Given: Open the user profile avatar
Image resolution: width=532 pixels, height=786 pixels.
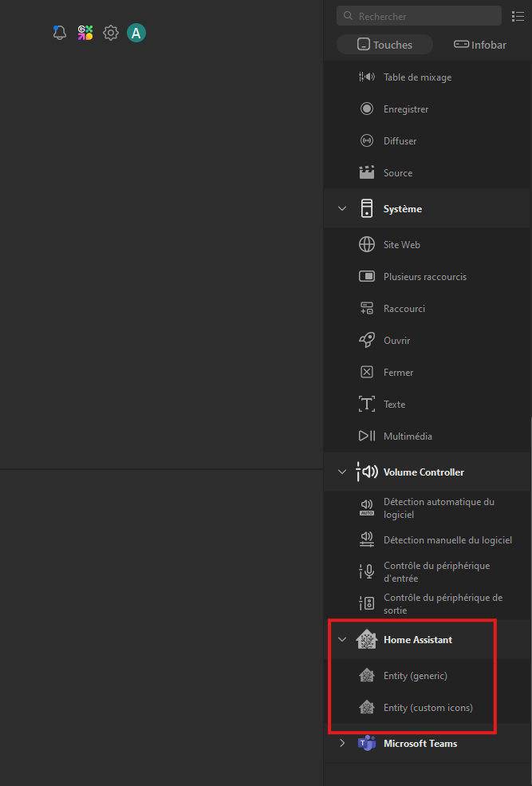Looking at the screenshot, I should pos(136,33).
